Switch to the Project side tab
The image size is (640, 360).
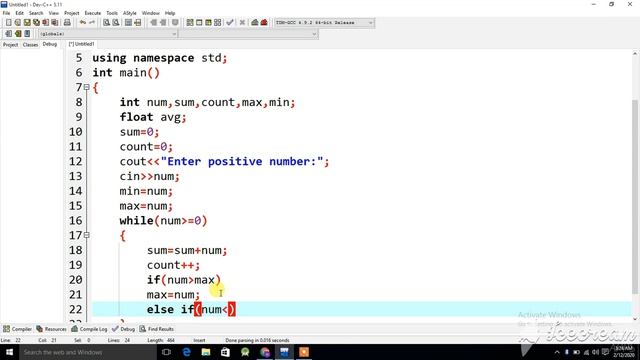coord(10,44)
